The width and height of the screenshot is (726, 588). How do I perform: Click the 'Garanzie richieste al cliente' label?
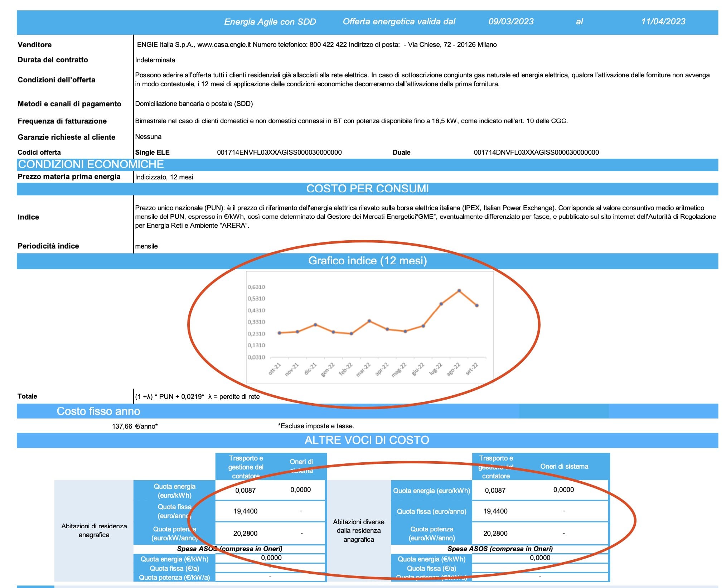click(x=67, y=137)
